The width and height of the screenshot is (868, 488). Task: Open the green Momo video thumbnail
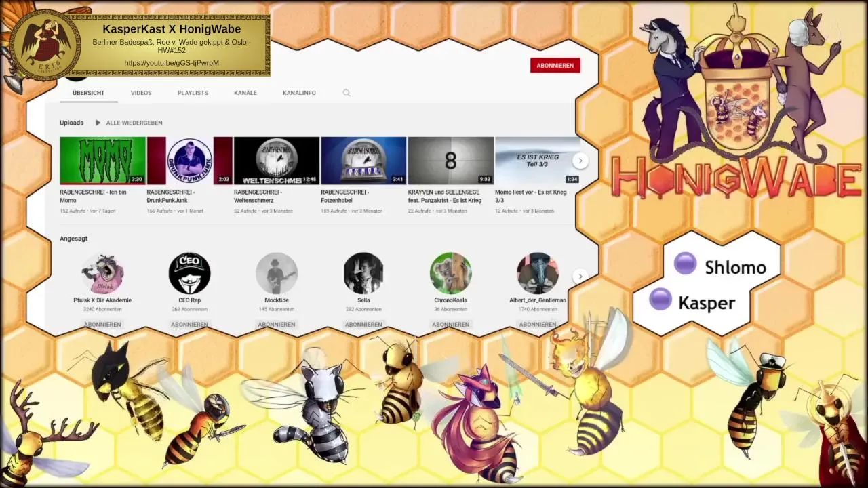(x=102, y=161)
